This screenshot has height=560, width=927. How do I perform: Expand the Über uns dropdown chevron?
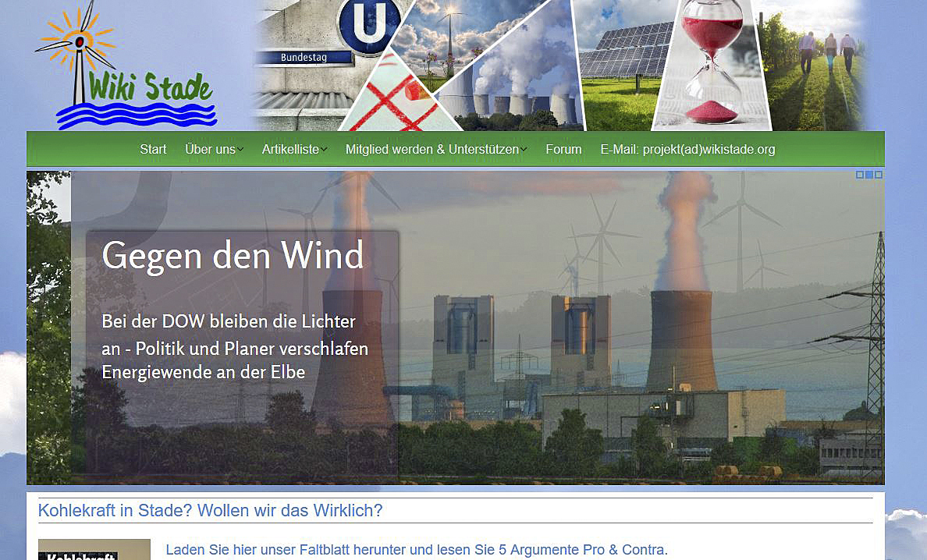click(240, 150)
